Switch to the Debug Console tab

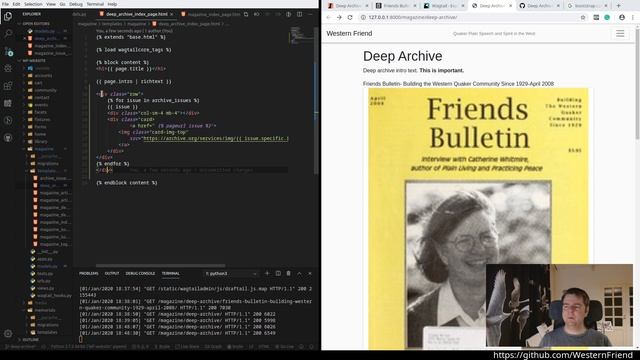140,273
